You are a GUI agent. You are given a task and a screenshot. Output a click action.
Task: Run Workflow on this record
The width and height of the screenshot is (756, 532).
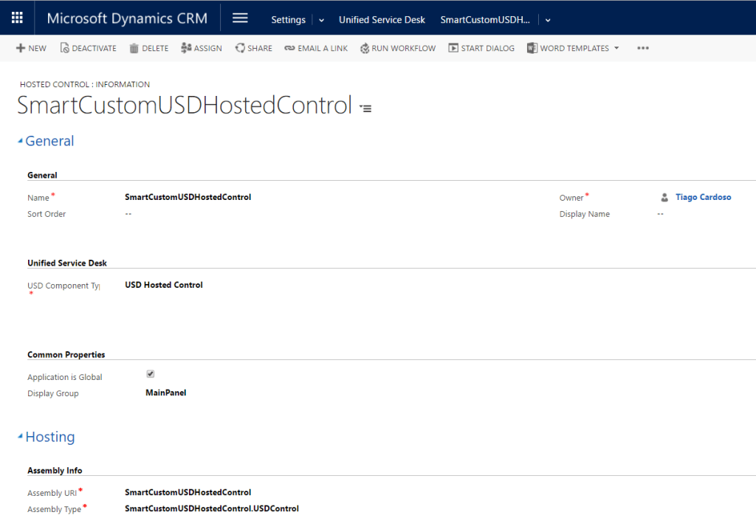point(398,48)
